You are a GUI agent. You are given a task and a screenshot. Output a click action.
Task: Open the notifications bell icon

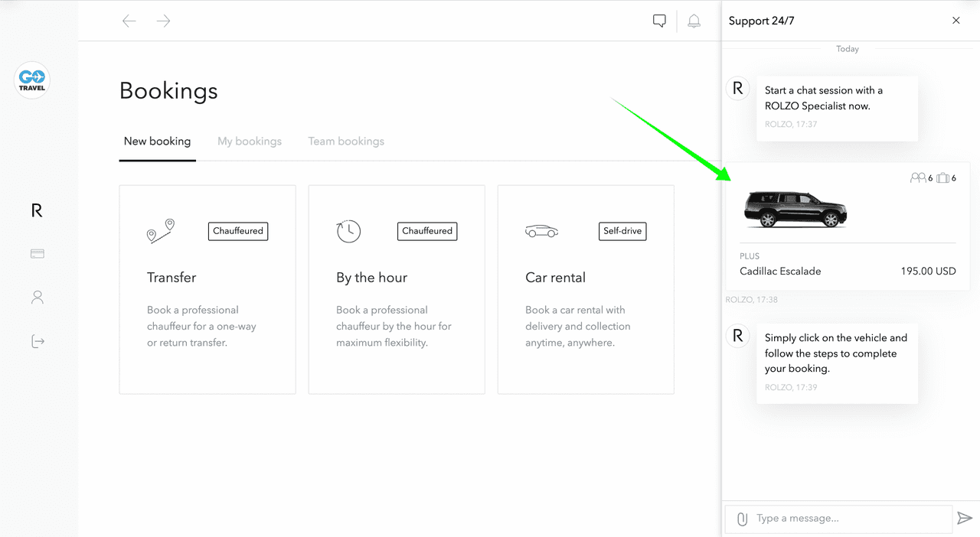(694, 21)
